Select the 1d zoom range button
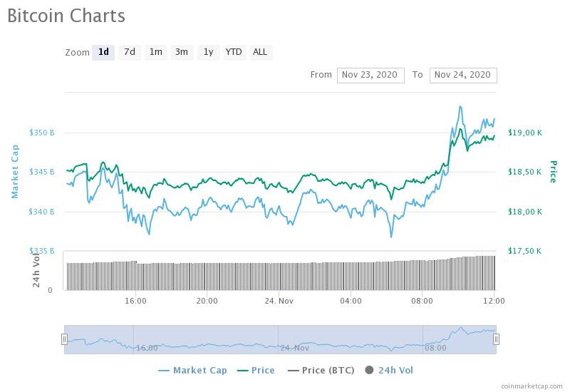570x392 pixels. point(103,52)
